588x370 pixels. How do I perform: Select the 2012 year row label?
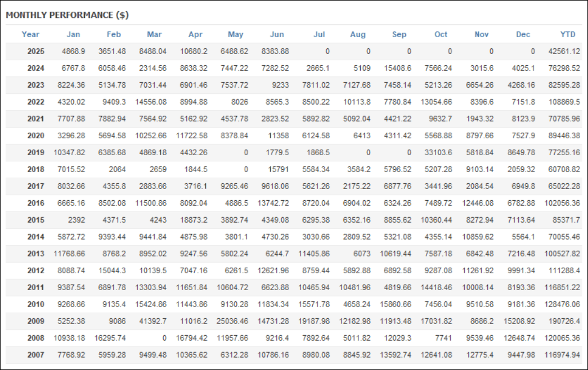point(35,270)
